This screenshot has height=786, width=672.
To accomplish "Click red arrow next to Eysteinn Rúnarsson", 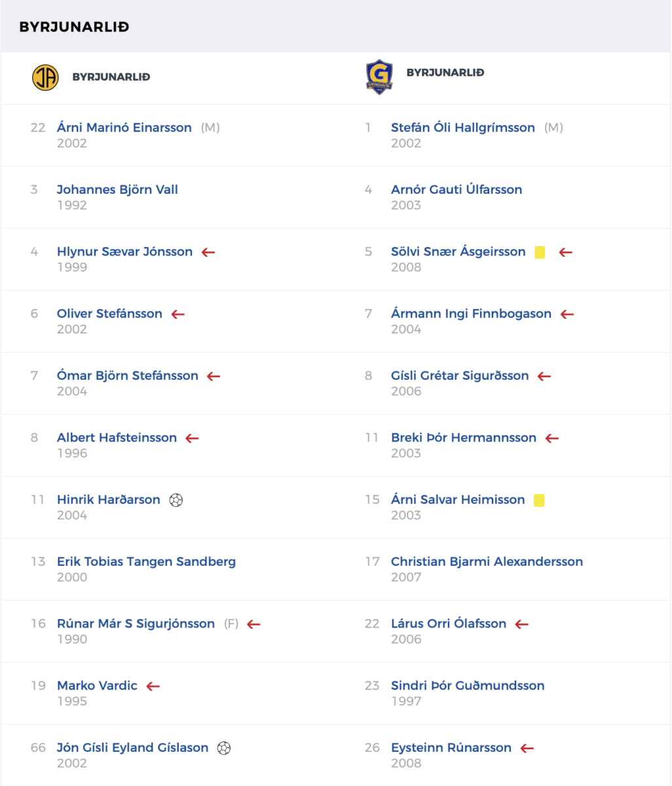I will pyautogui.click(x=527, y=748).
